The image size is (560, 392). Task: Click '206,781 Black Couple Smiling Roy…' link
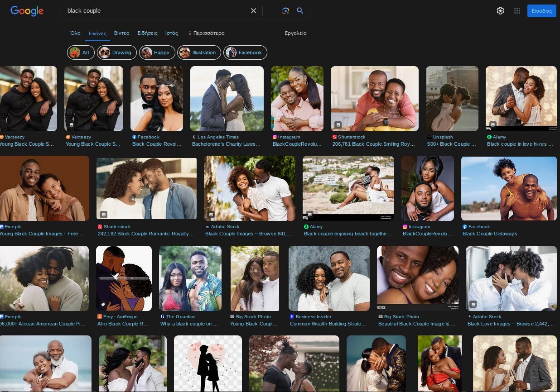(373, 144)
